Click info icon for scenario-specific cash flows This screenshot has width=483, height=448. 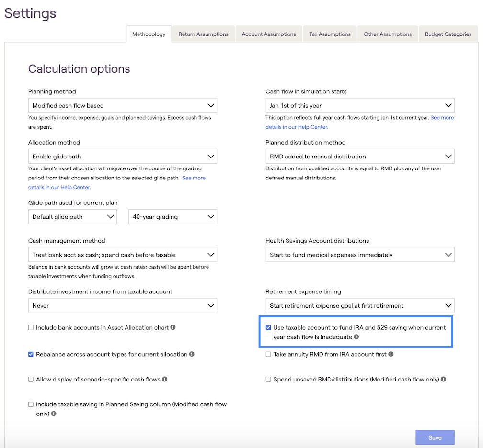tap(165, 380)
